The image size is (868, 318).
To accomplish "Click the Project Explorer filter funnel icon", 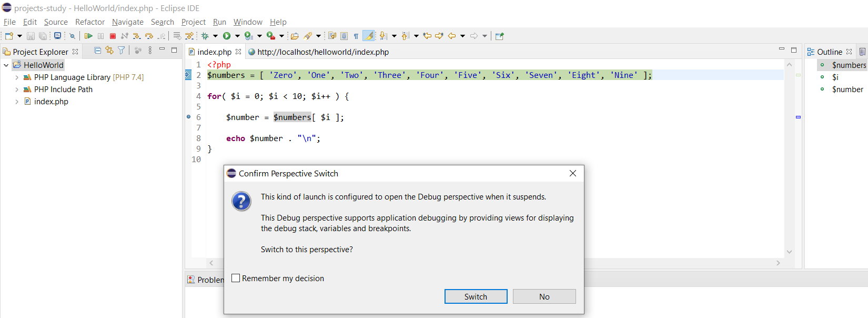I will coord(122,51).
